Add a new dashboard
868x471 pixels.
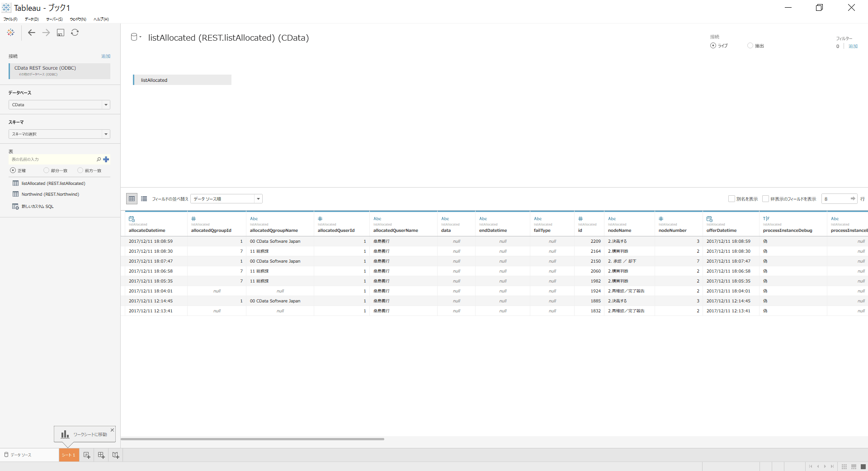(x=101, y=455)
